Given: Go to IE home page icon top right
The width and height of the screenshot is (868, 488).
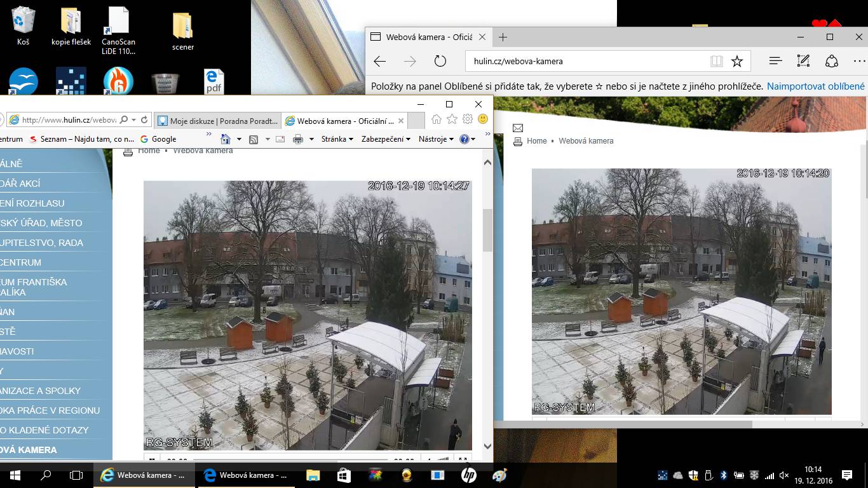Looking at the screenshot, I should click(x=436, y=119).
